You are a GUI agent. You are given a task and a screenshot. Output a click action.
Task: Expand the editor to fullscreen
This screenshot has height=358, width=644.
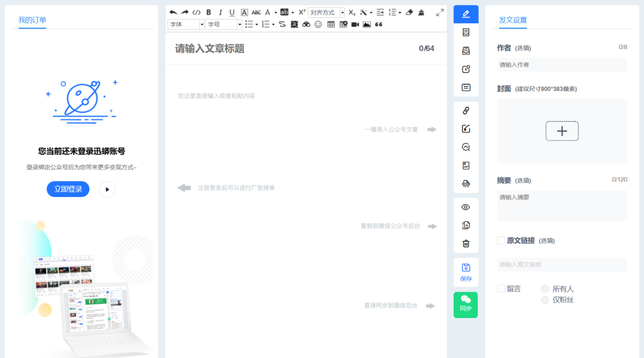440,12
